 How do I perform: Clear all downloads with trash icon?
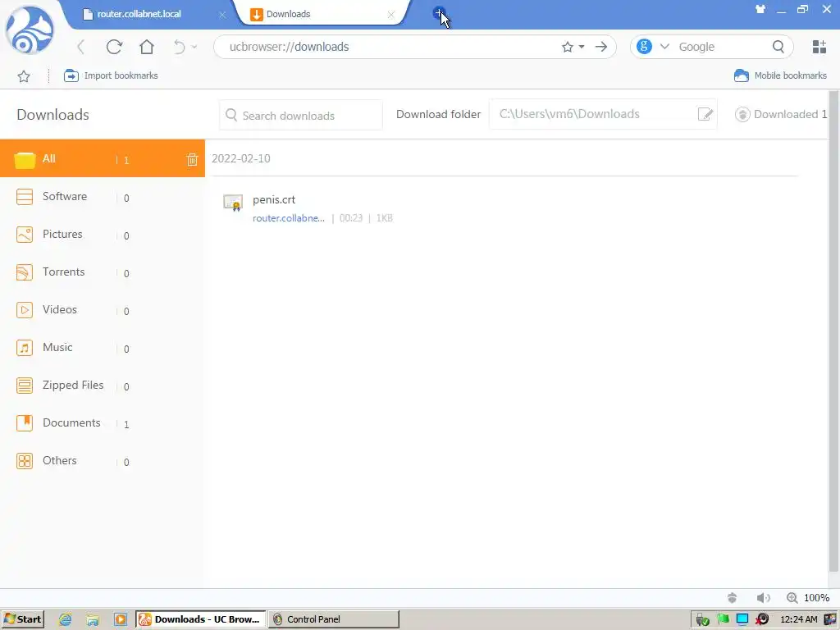[192, 159]
